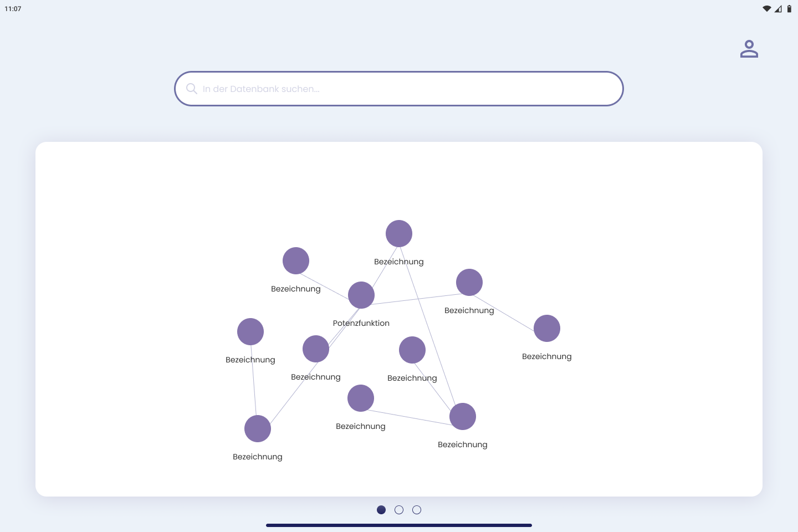Focus the 'In der Datenbank suchen' search field
This screenshot has width=798, height=532.
[x=398, y=89]
